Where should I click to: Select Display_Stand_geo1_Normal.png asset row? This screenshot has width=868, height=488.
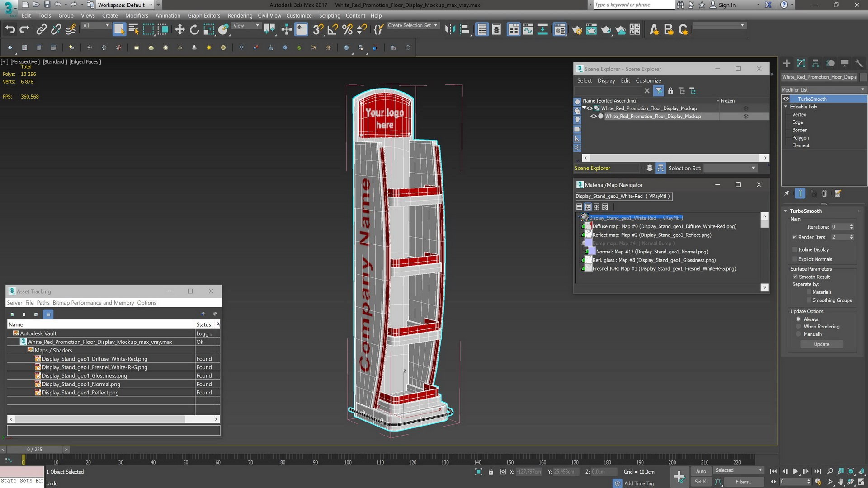coord(81,384)
